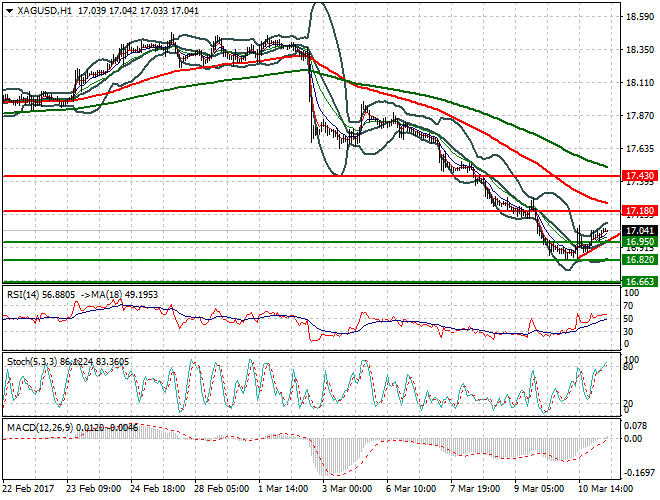
Task: Click the 18.110 price scale value
Action: [x=640, y=82]
